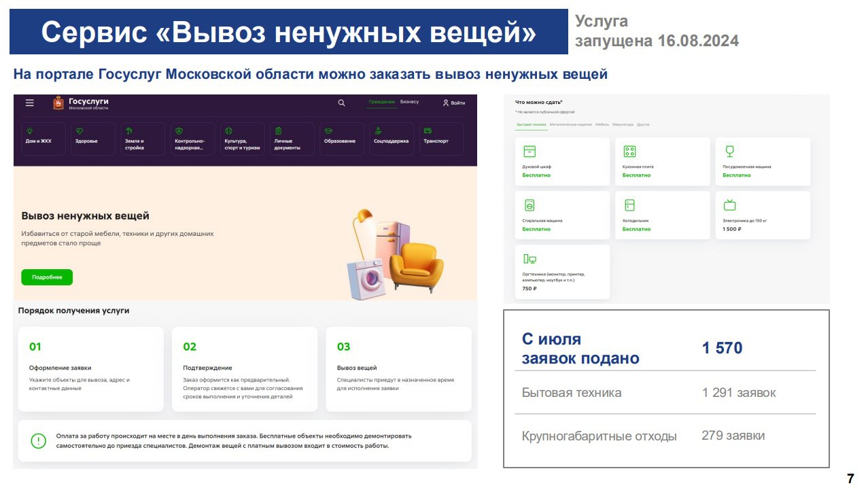Choose the Холодильник item card

(x=662, y=215)
